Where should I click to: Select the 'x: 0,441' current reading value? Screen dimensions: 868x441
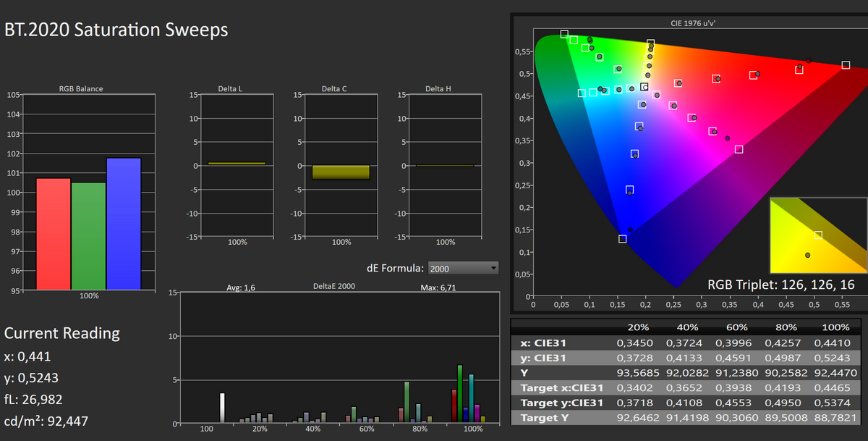click(x=27, y=356)
